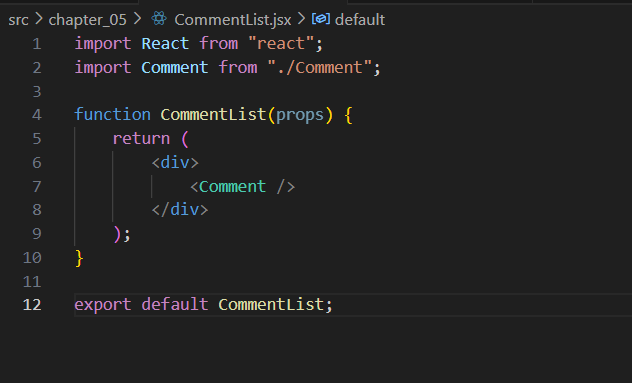Click the symbol icon before 'default' breadcrumb
Image resolution: width=632 pixels, height=383 pixels.
coord(321,19)
